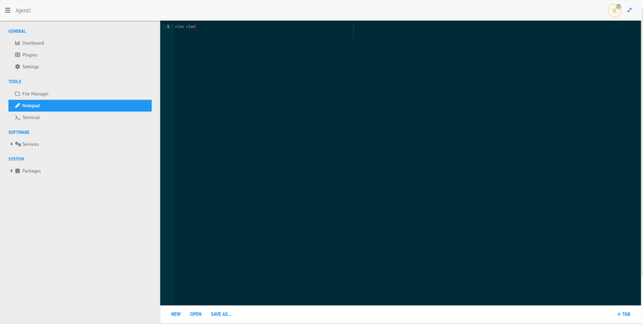This screenshot has width=644, height=324.
Task: Click the File Manager folder icon
Action: (x=18, y=94)
